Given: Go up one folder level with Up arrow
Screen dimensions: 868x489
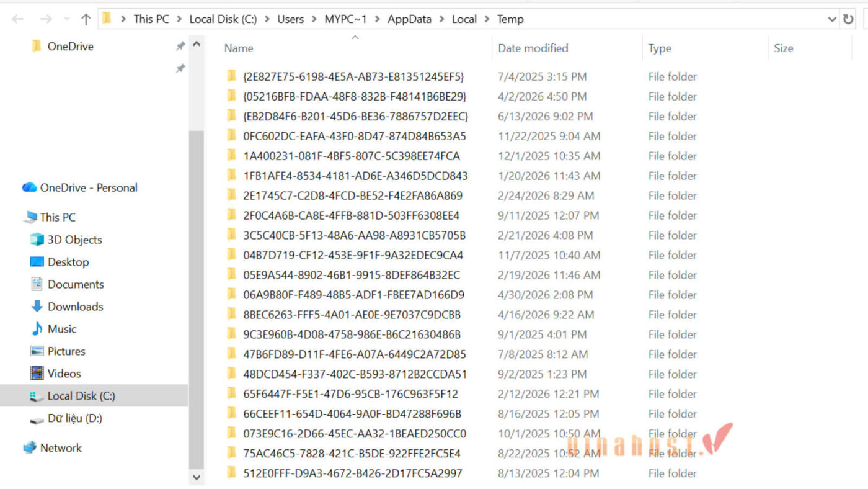Looking at the screenshot, I should click(x=86, y=19).
